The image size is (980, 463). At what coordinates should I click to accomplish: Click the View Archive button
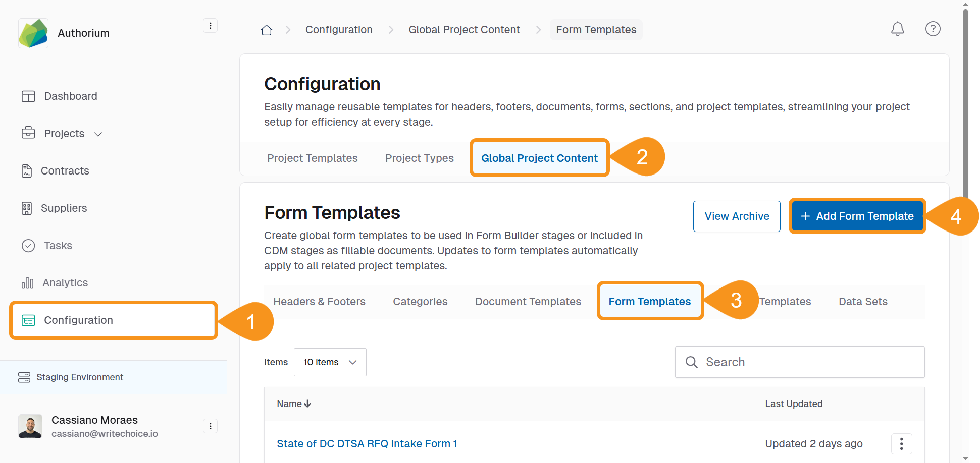click(x=737, y=216)
